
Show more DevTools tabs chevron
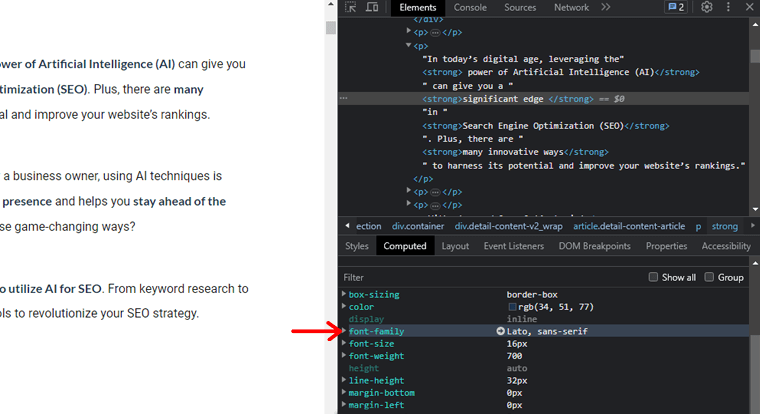tap(605, 7)
